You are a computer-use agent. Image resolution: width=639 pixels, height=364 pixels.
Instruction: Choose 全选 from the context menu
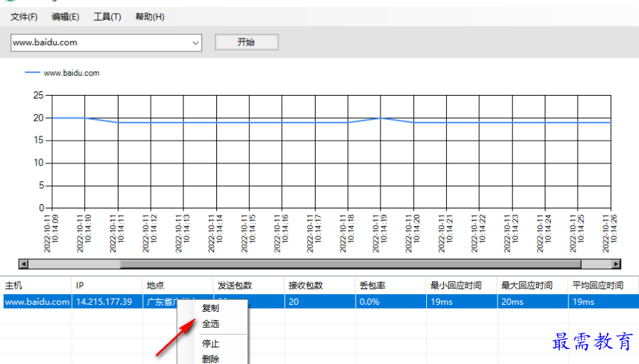(x=211, y=324)
